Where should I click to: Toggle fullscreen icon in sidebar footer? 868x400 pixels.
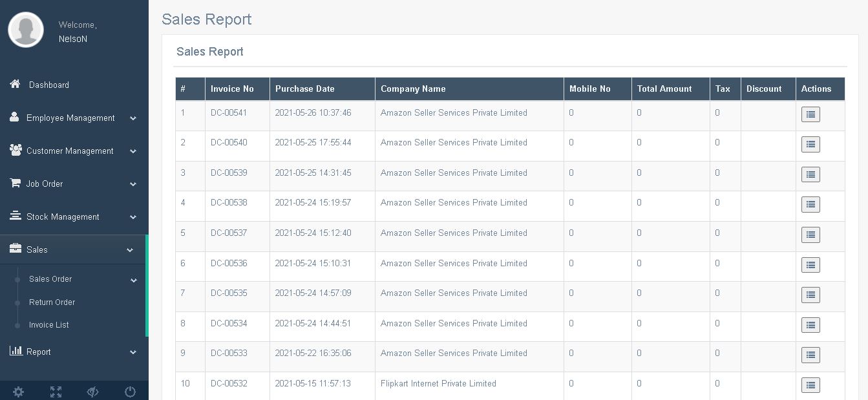tap(56, 392)
